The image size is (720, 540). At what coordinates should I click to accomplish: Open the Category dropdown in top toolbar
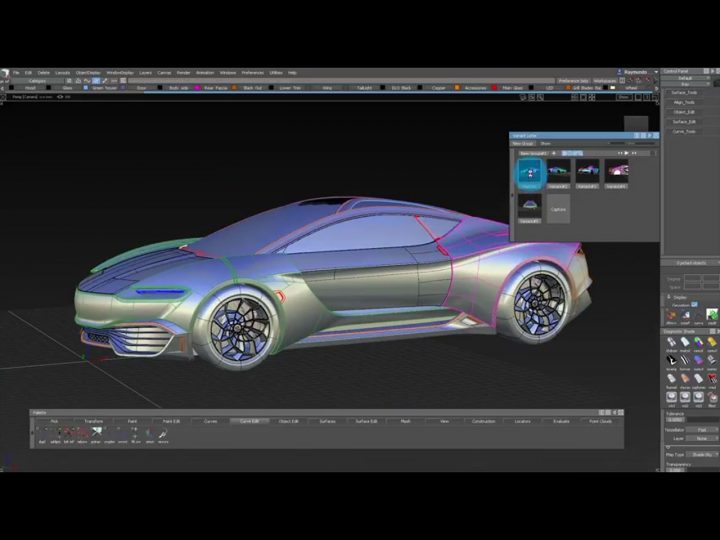point(38,80)
